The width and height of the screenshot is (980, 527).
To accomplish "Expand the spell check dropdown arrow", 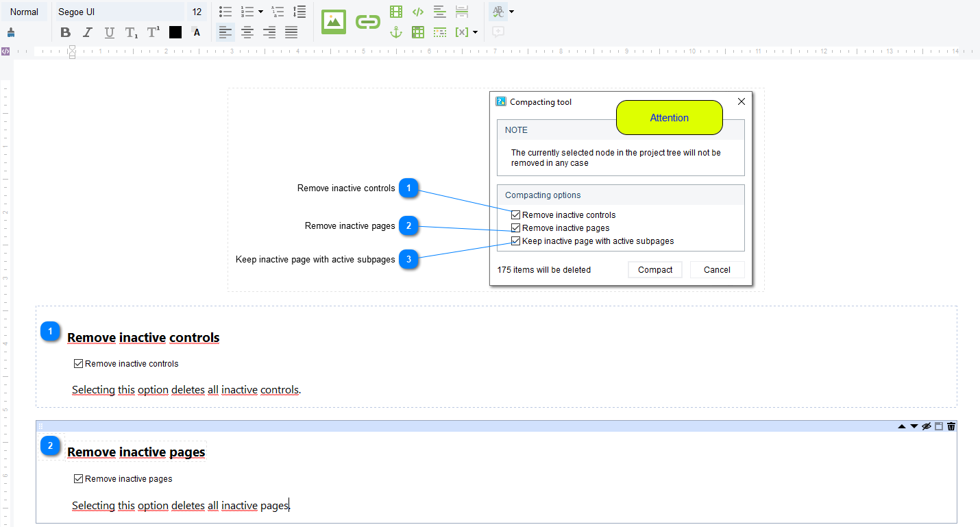I will [511, 12].
